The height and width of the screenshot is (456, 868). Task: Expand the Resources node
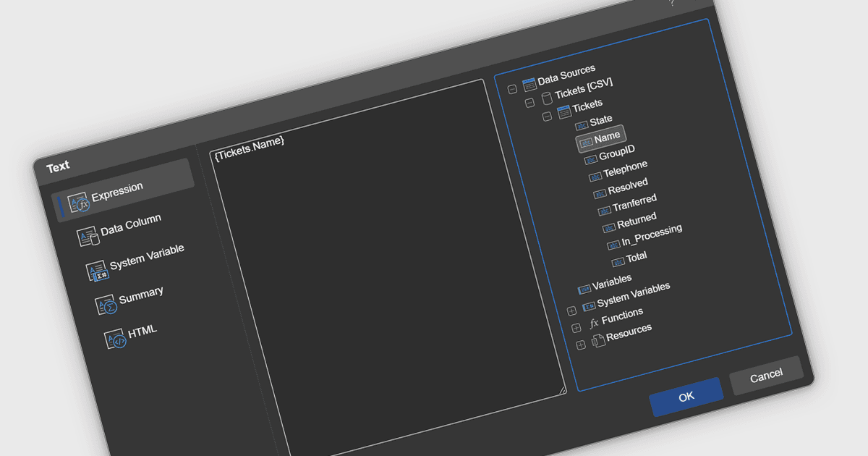point(581,345)
